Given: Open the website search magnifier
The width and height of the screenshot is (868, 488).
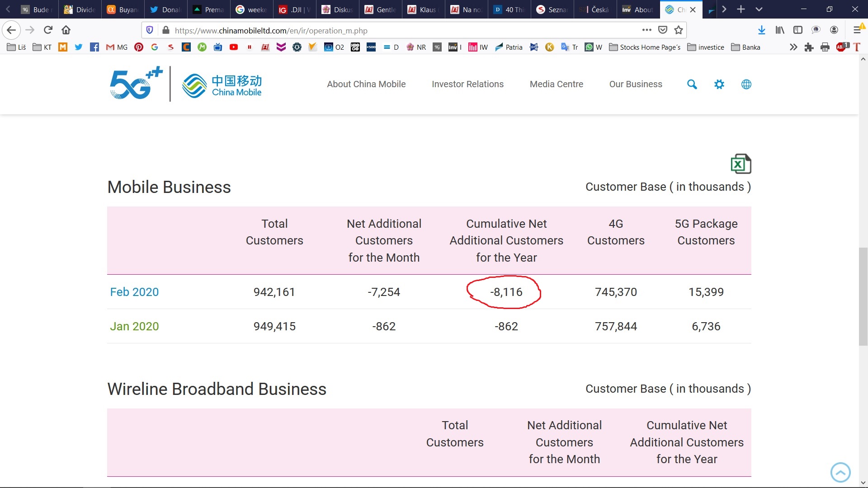Looking at the screenshot, I should [x=692, y=84].
